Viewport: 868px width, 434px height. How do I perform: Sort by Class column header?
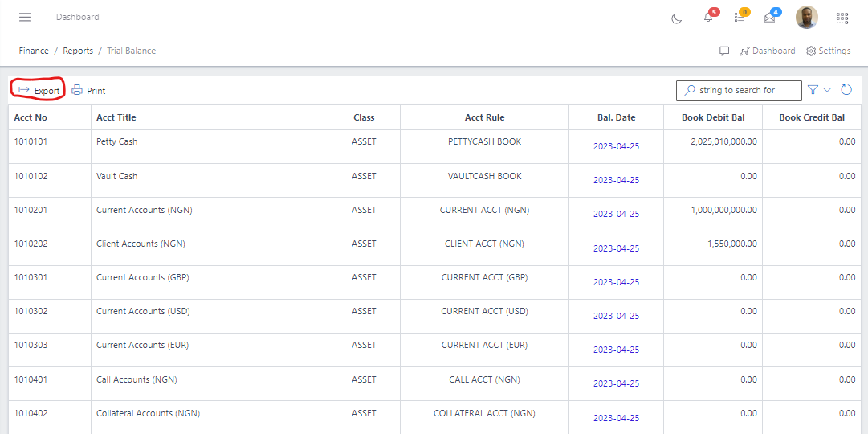coord(365,117)
